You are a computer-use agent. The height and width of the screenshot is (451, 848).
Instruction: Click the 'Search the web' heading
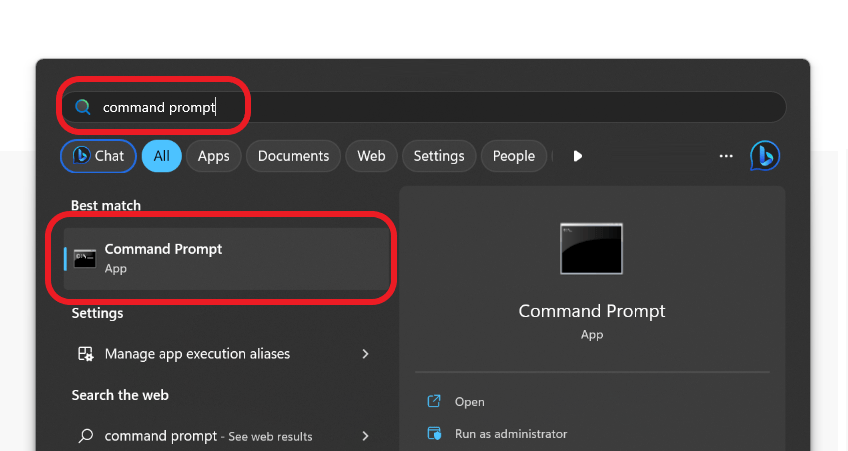coord(120,395)
